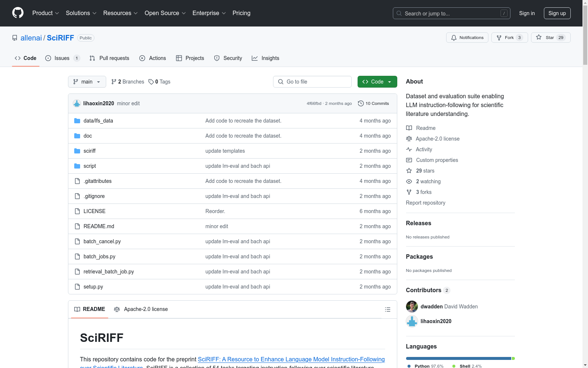The height and width of the screenshot is (368, 588).
Task: Click the lihaoxin2020 avatar in commit header
Action: coord(77,103)
